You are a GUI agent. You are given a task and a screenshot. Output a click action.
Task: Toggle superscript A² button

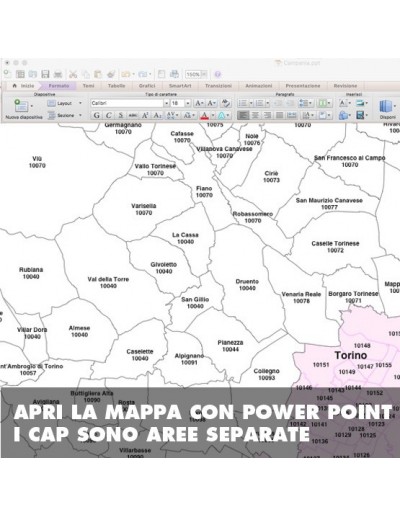(x=145, y=115)
